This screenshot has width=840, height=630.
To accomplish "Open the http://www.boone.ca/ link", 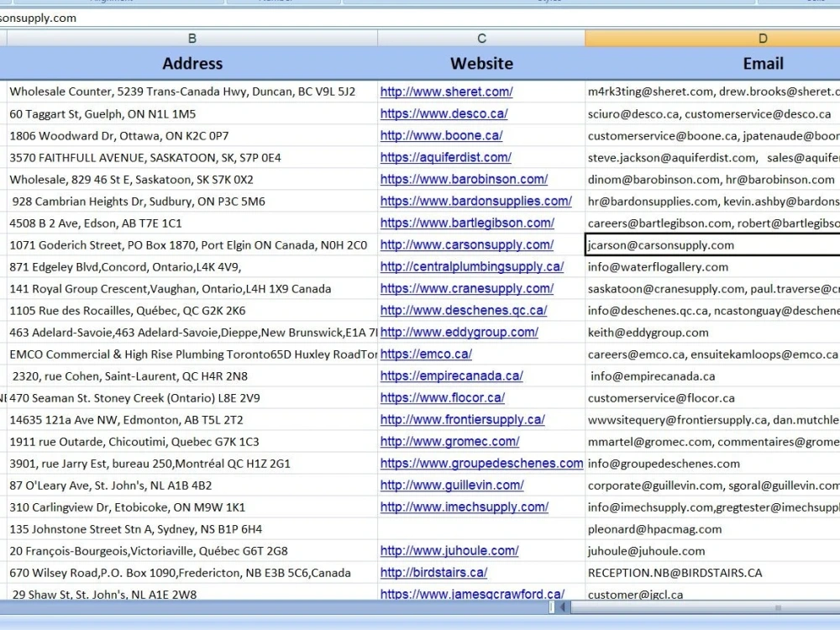I will [441, 135].
